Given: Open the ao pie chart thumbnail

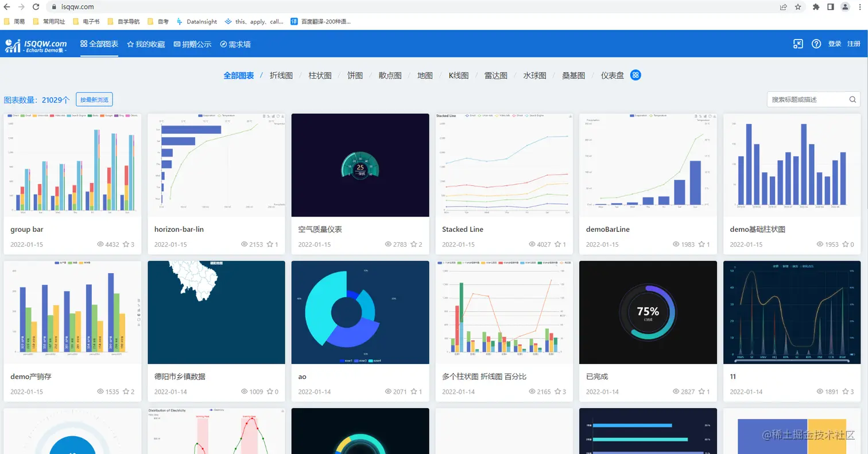Looking at the screenshot, I should [x=360, y=312].
